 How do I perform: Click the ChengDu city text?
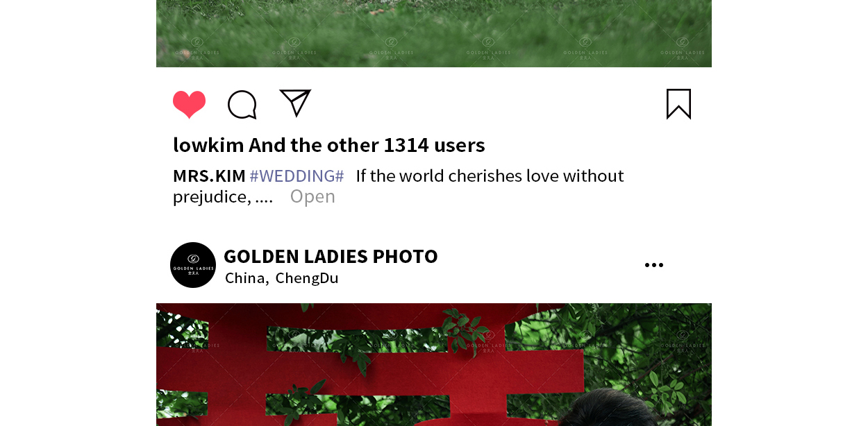(x=307, y=278)
